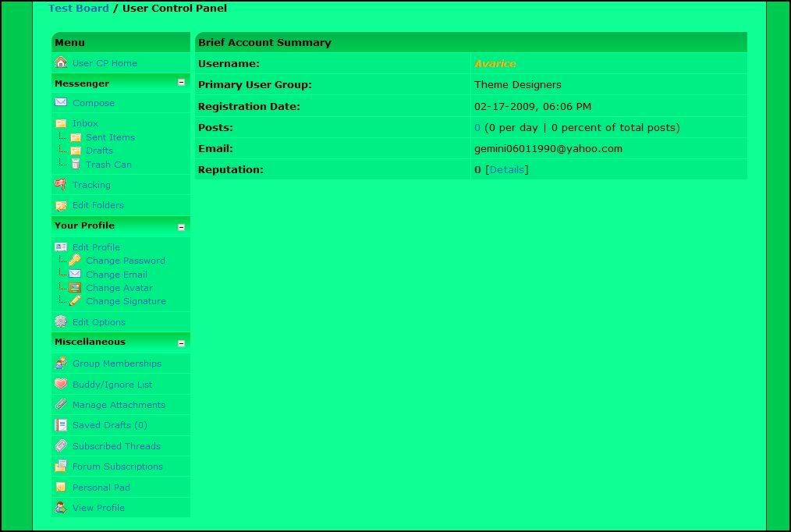Select Forum Subscriptions from the menu
The width and height of the screenshot is (791, 532).
[117, 466]
